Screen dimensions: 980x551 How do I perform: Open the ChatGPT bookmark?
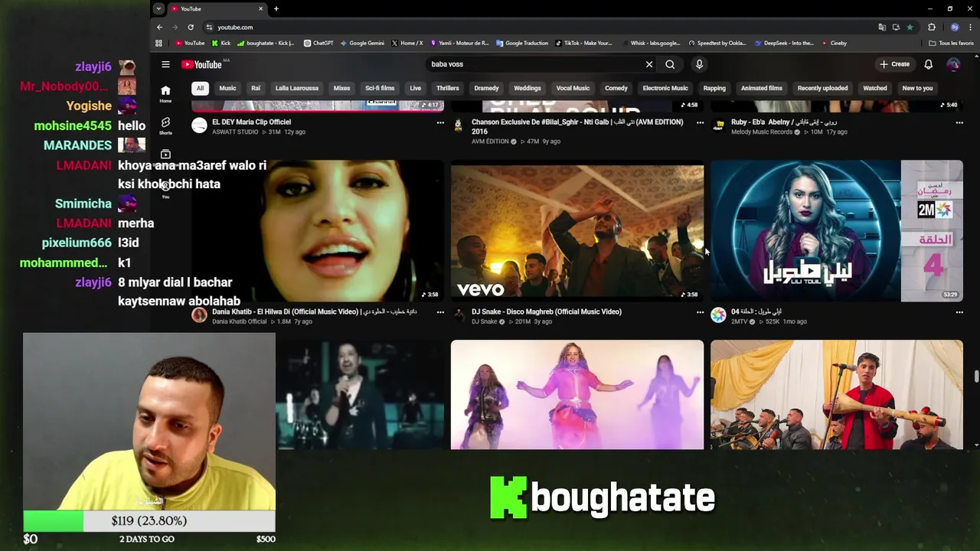tap(318, 43)
